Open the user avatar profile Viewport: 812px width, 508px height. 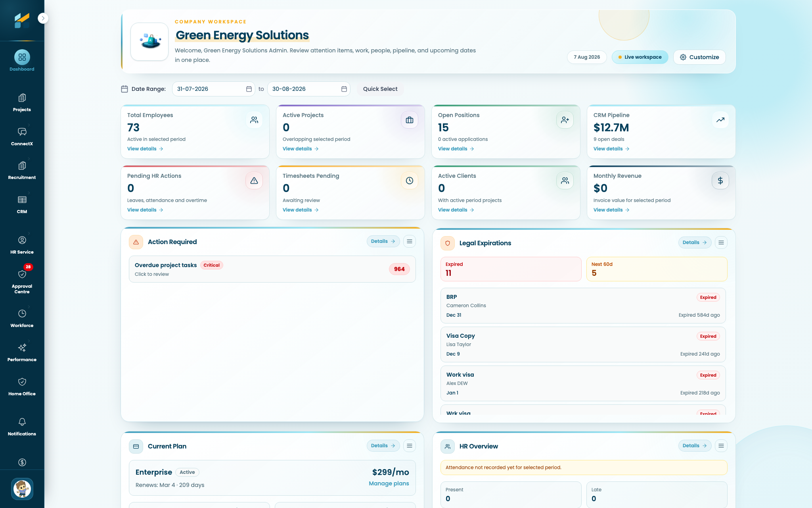[22, 489]
